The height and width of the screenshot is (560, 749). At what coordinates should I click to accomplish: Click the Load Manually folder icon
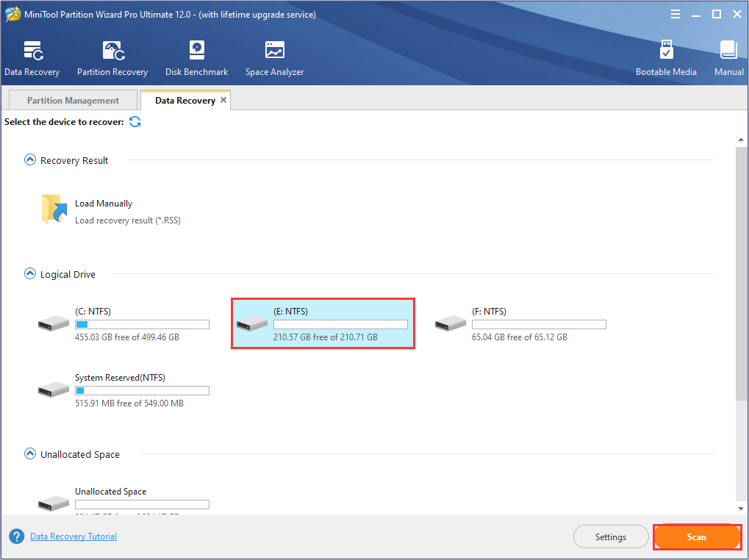pyautogui.click(x=54, y=209)
